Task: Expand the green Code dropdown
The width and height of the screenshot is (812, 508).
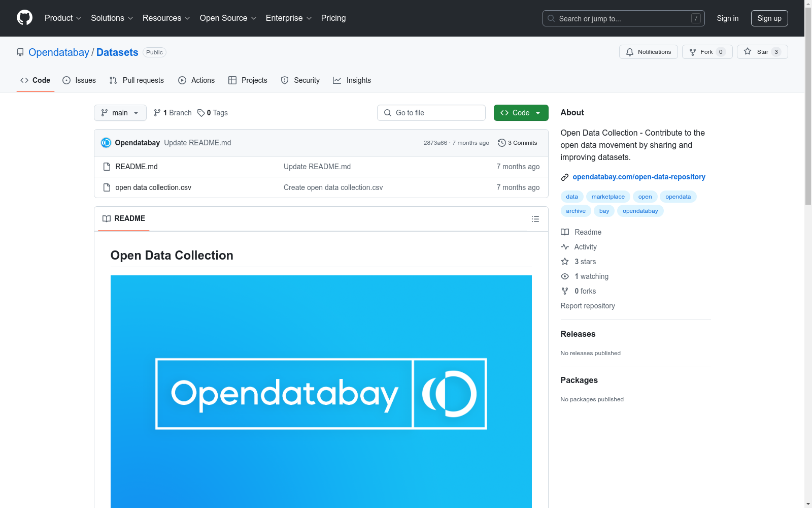Action: coord(521,113)
